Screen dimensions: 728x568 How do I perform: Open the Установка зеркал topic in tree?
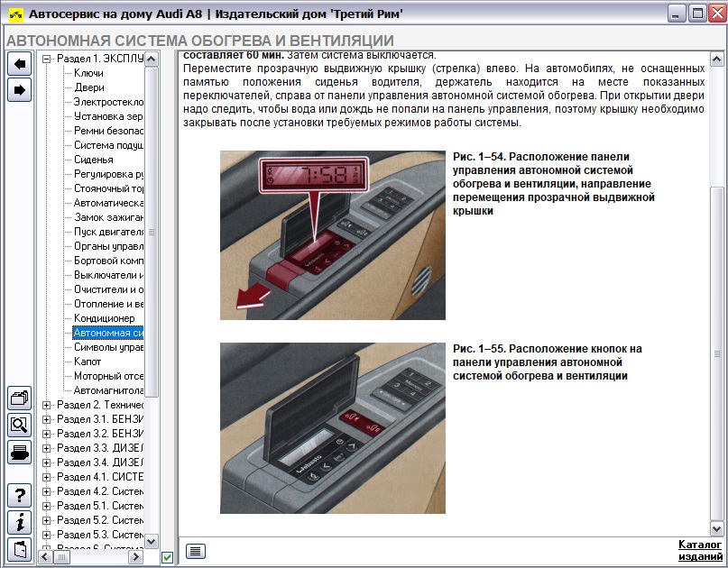pos(108,116)
